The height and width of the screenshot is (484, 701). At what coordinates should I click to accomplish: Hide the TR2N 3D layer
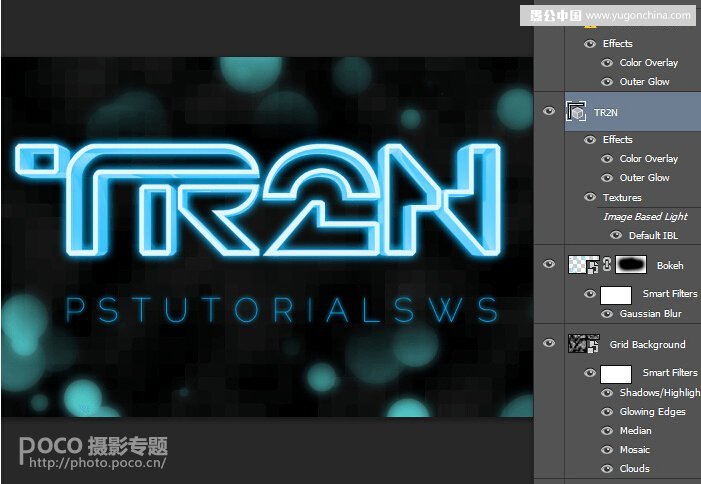pyautogui.click(x=549, y=111)
